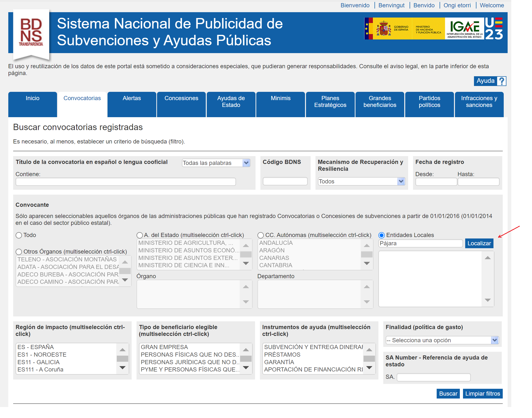
Task: Switch language with Bienvenido link
Action: [x=355, y=5]
